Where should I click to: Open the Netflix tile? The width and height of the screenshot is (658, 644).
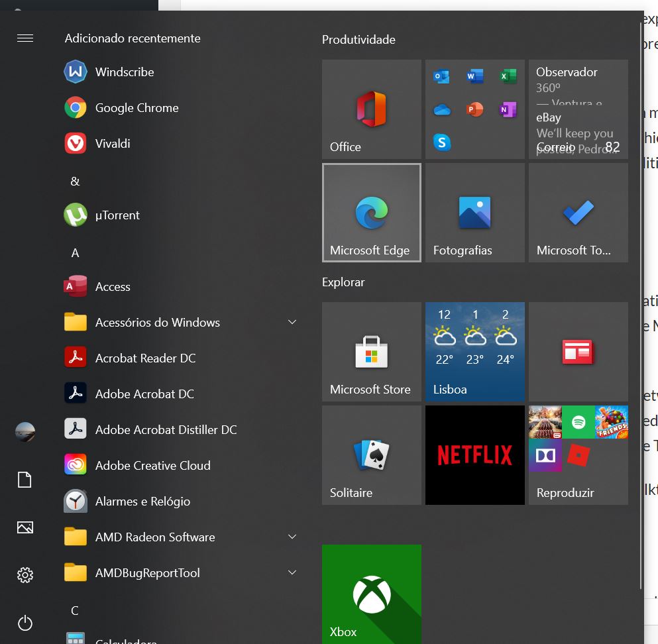tap(475, 455)
